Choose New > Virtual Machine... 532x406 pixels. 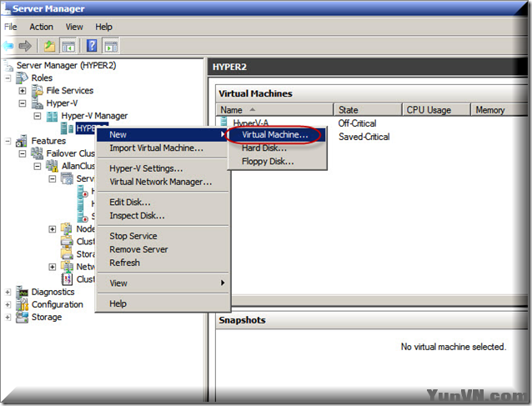277,135
